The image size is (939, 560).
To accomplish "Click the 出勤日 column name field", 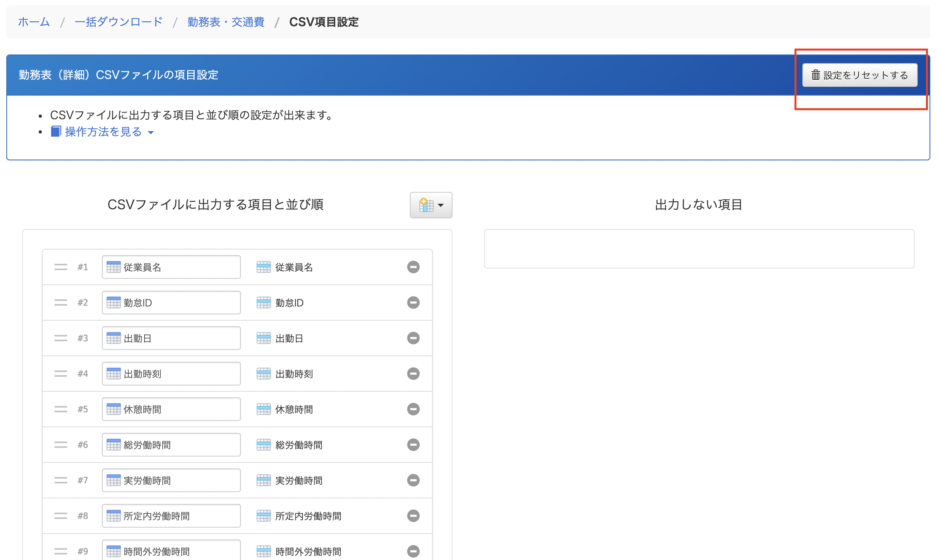I will click(x=171, y=338).
